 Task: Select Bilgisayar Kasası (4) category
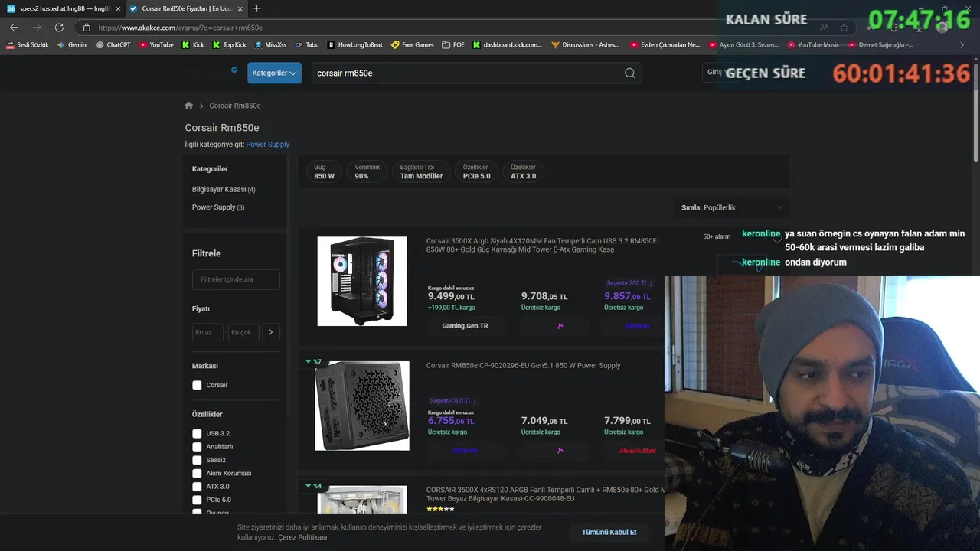(x=224, y=189)
